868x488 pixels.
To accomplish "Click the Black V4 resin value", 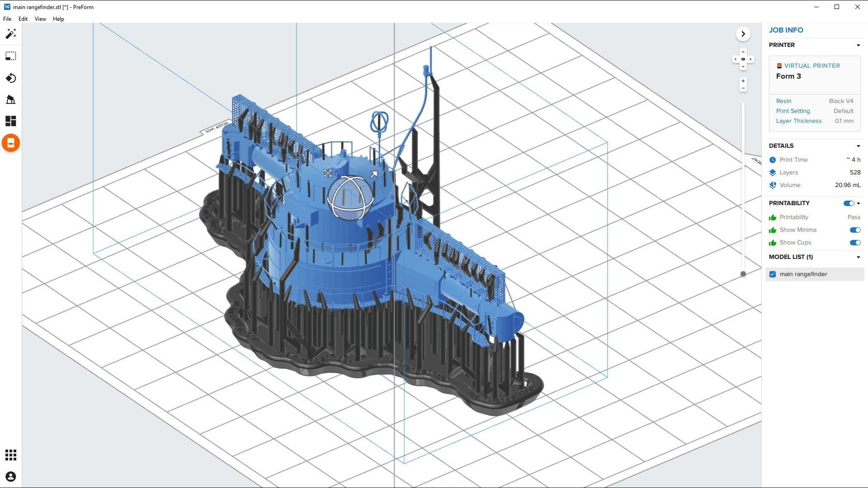I will [x=841, y=101].
